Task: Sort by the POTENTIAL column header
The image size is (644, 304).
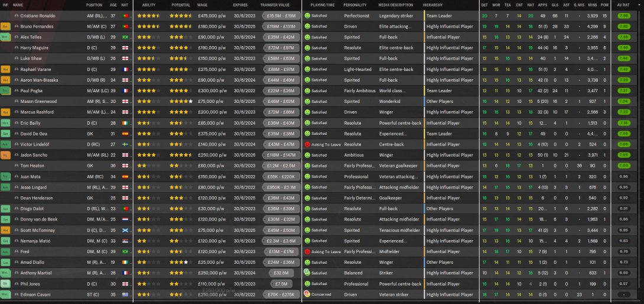Action: (x=181, y=5)
